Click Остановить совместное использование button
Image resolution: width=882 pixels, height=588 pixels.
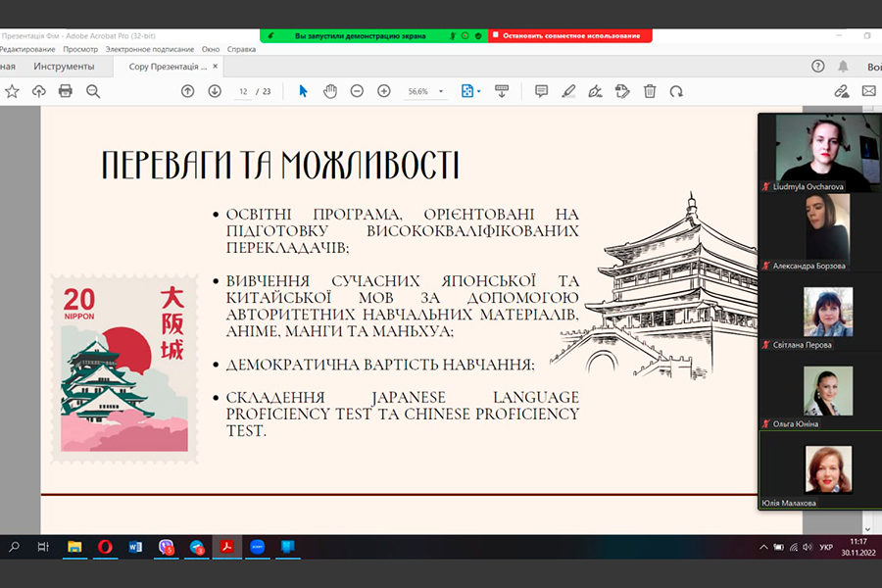(570, 36)
